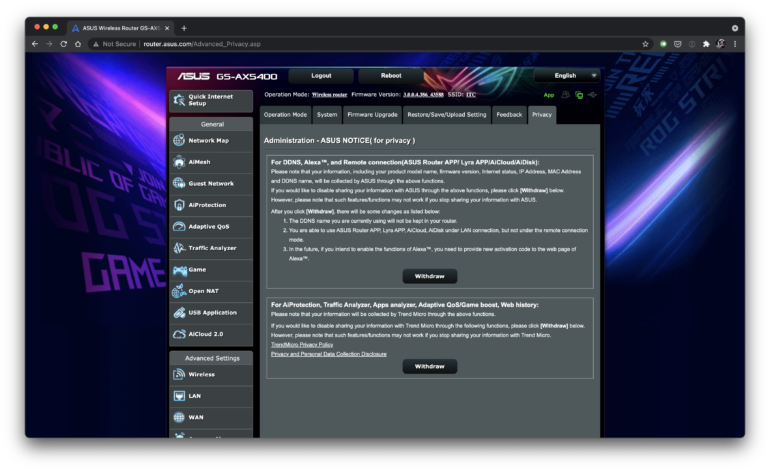Click the firmware version number link

click(x=423, y=95)
